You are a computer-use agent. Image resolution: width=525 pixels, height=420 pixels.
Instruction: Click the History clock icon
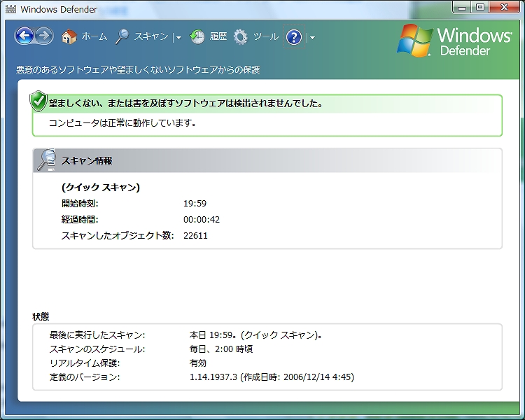pyautogui.click(x=197, y=36)
